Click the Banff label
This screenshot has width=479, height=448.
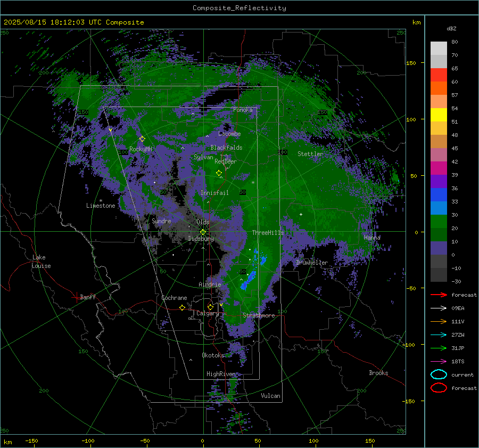point(88,297)
